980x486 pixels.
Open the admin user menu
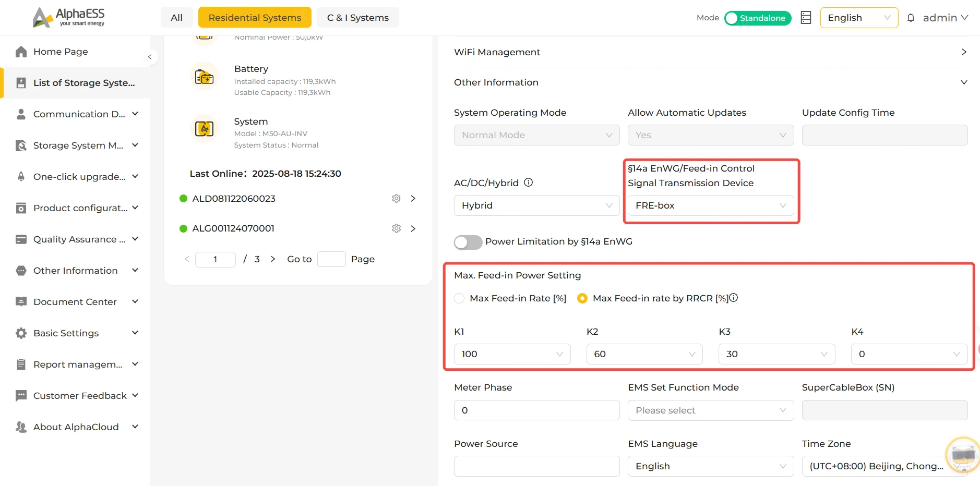(x=946, y=18)
